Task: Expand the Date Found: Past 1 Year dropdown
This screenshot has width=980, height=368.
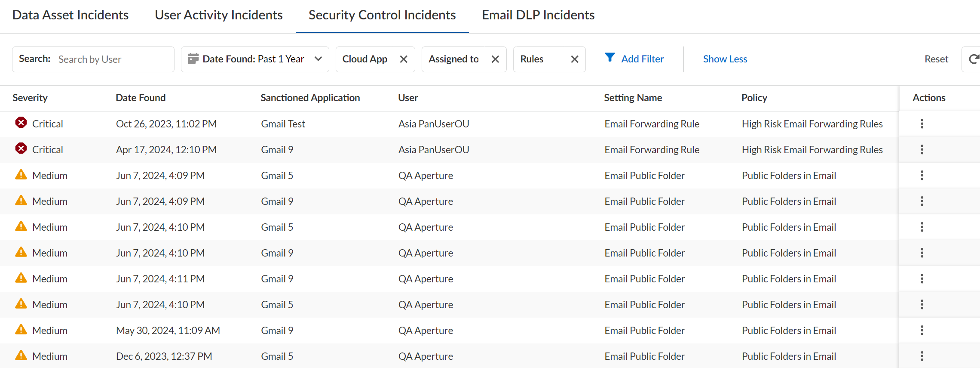Action: click(255, 59)
